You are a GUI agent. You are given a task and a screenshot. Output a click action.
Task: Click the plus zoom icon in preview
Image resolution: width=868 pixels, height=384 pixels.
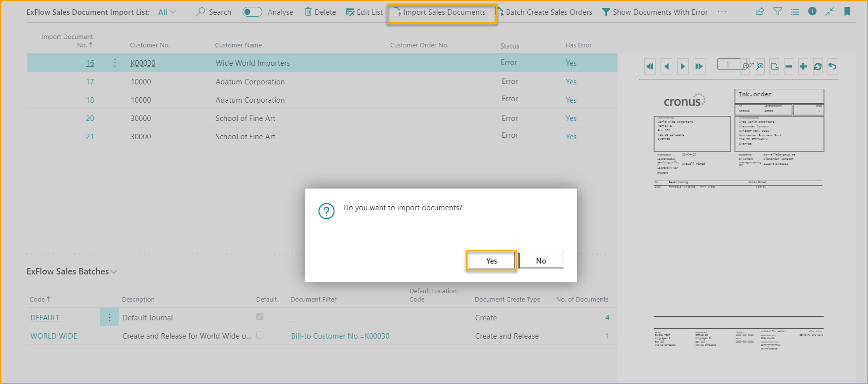pos(803,66)
